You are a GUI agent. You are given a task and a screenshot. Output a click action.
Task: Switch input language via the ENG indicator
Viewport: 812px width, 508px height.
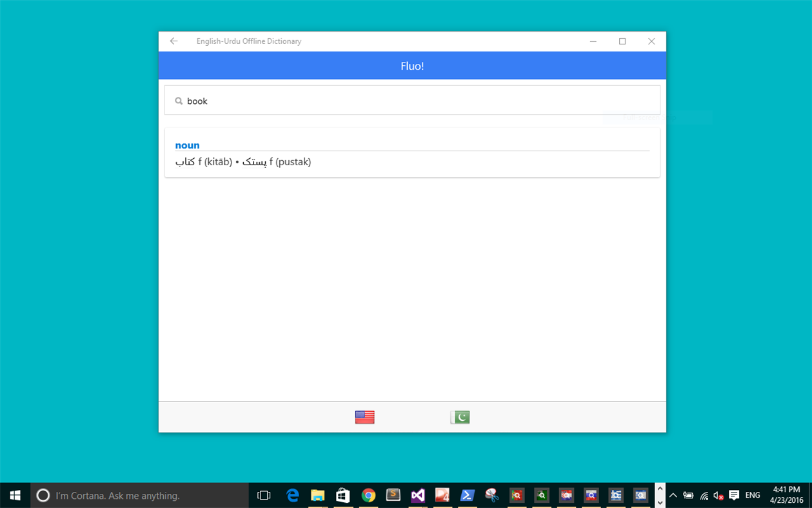pyautogui.click(x=753, y=495)
